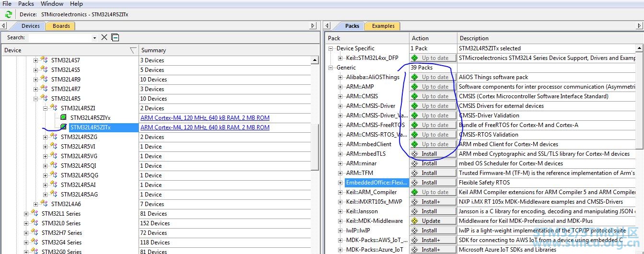
Task: Click Up to date for Keil::STM32L4xx_DFP
Action: point(433,58)
